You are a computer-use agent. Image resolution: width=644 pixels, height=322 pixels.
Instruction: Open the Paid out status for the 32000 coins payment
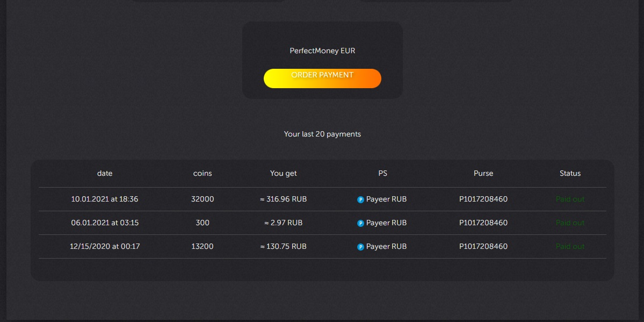(x=570, y=199)
